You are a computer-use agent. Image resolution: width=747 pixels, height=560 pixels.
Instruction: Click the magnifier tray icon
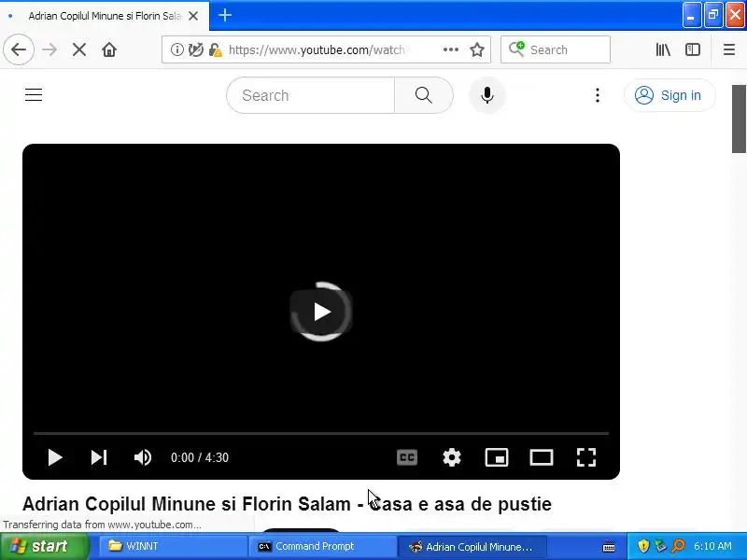(x=678, y=546)
